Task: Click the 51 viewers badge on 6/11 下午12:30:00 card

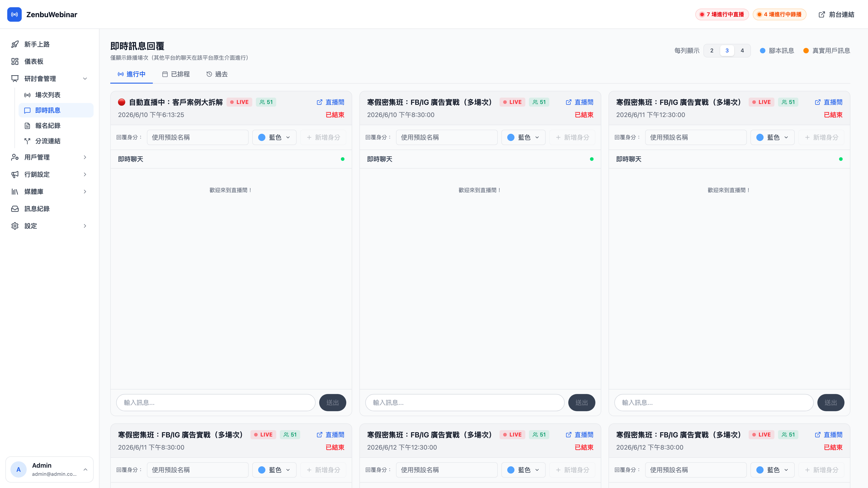Action: click(x=788, y=102)
